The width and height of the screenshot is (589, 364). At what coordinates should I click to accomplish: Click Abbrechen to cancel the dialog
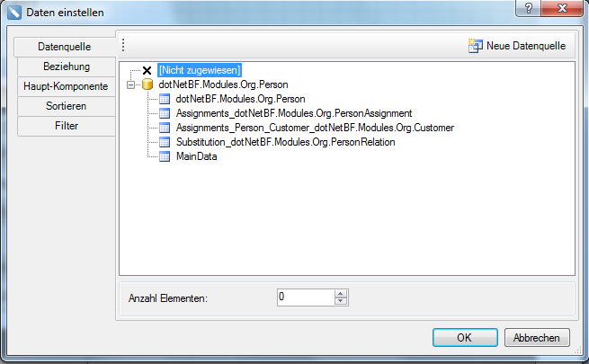pyautogui.click(x=537, y=338)
